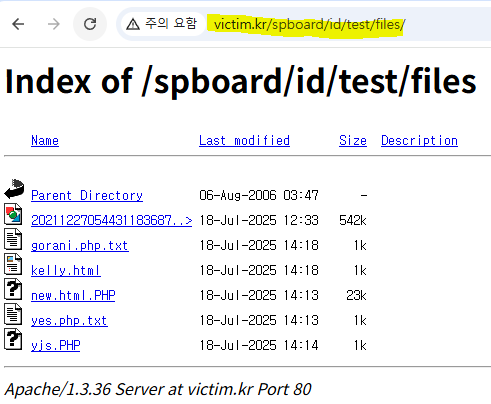Screen dimensions: 491x404
Task: Click the text icon beside yes.php.txt
Action: click(x=13, y=314)
